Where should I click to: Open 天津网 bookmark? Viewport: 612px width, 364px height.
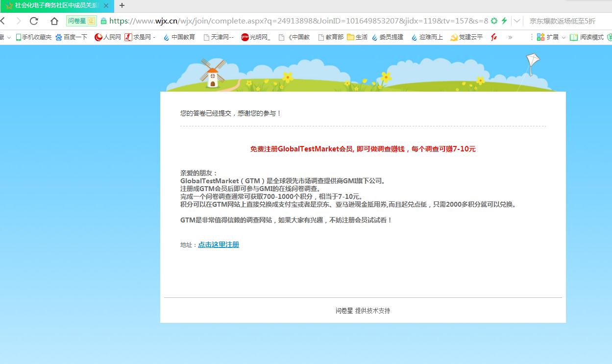(219, 37)
